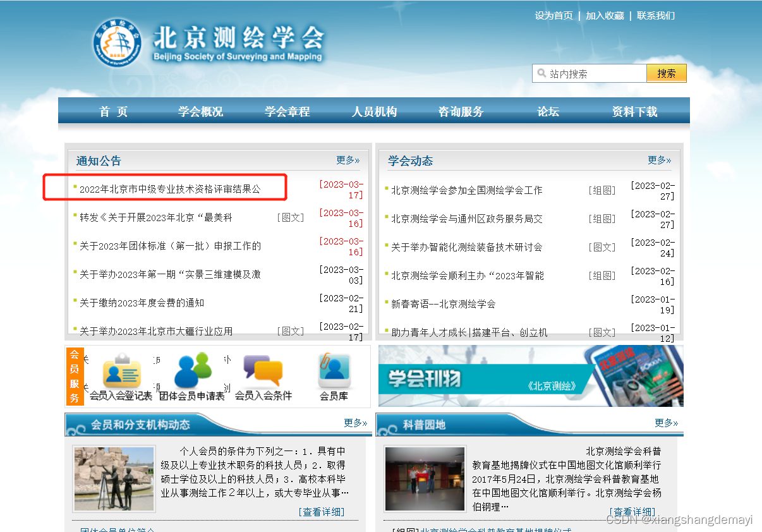Click 设为首页 link

point(554,16)
